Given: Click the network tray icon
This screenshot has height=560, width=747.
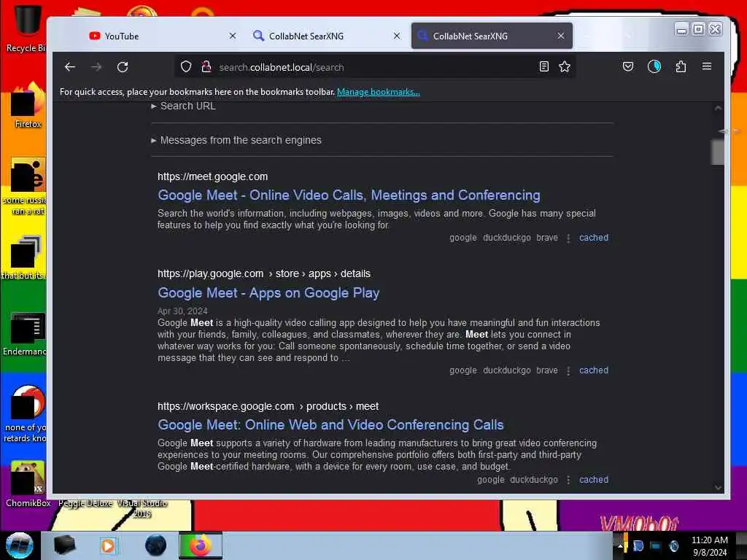Looking at the screenshot, I should pos(656,546).
